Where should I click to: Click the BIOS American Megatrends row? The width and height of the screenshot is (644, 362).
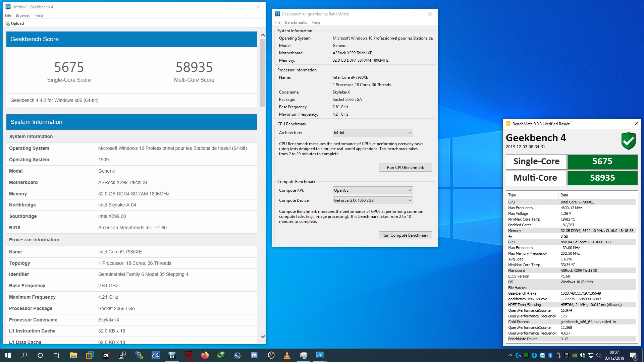click(x=131, y=228)
